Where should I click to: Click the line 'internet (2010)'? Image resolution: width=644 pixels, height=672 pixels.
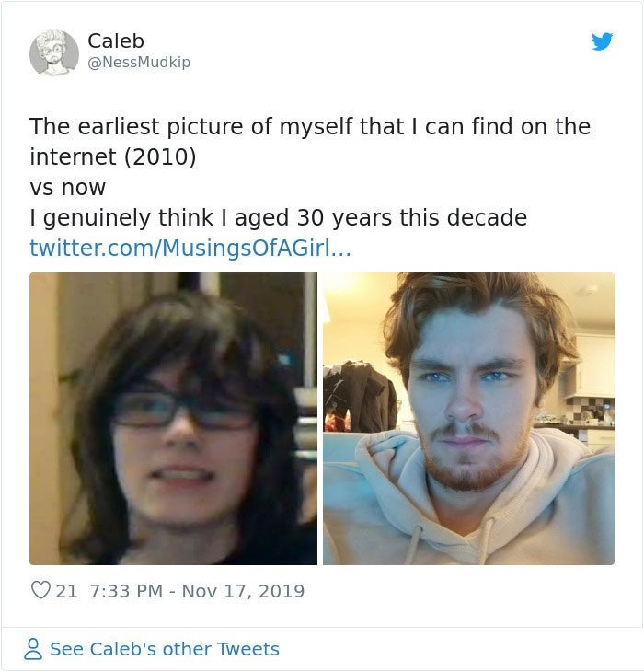pos(113,156)
